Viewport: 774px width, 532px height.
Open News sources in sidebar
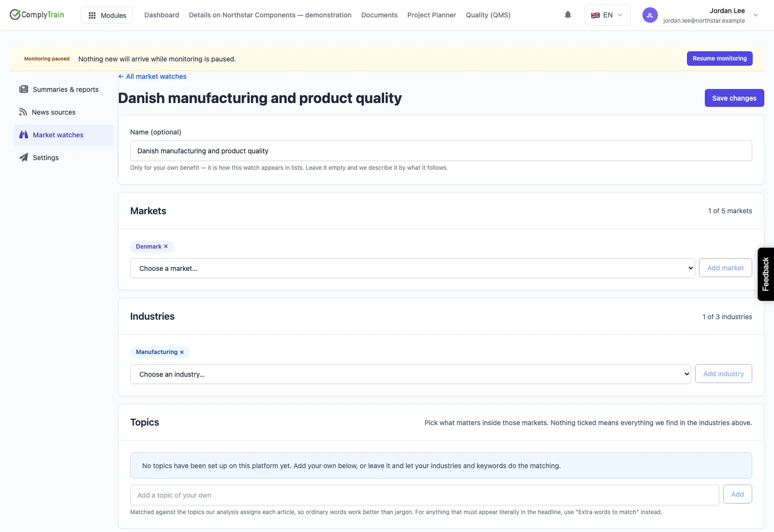pyautogui.click(x=63, y=112)
